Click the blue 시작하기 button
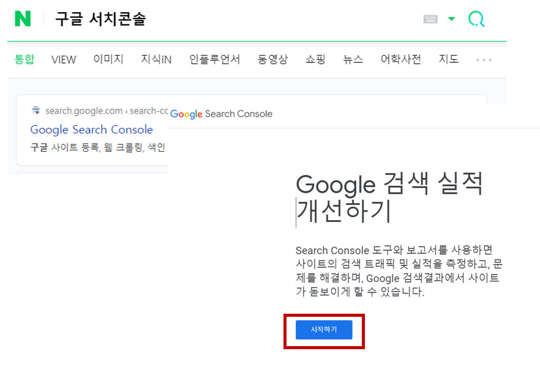This screenshot has height=392, width=540. point(324,330)
